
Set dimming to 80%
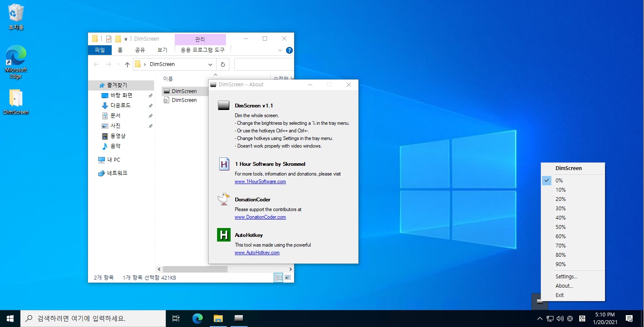573,255
